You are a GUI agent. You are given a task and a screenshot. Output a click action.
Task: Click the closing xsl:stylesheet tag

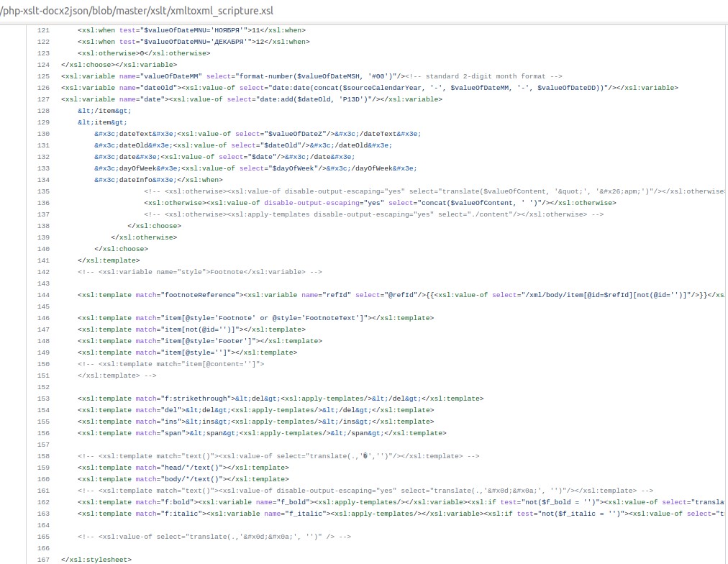pyautogui.click(x=96, y=560)
